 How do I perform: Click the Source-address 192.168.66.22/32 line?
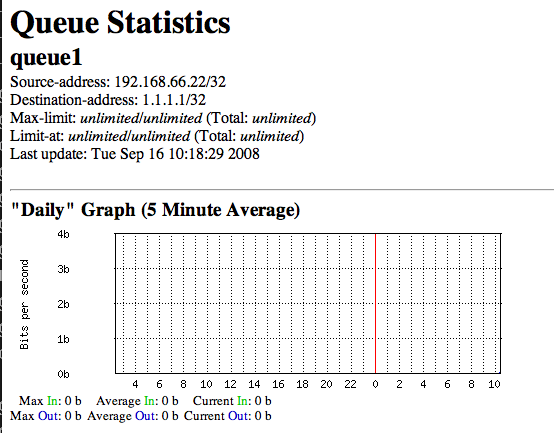(x=118, y=82)
